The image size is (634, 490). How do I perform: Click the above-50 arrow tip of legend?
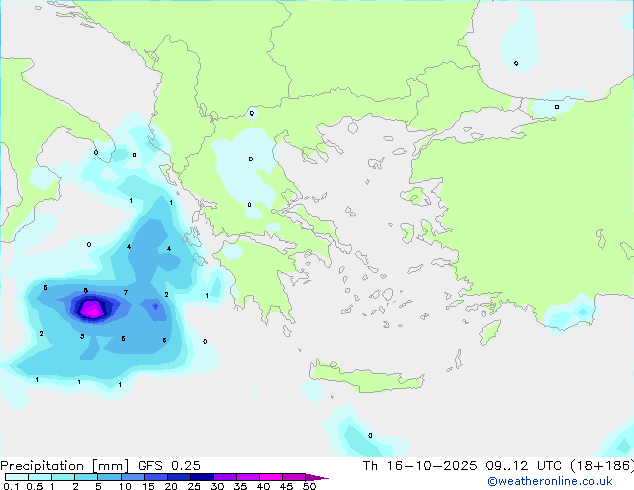coord(317,477)
